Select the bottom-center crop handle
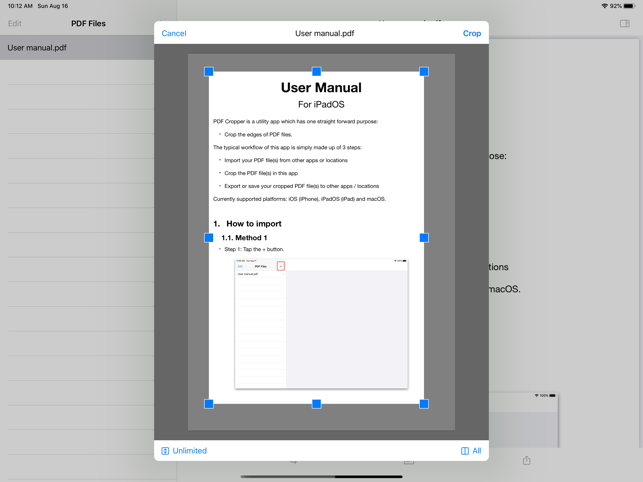The width and height of the screenshot is (643, 482). 316,404
